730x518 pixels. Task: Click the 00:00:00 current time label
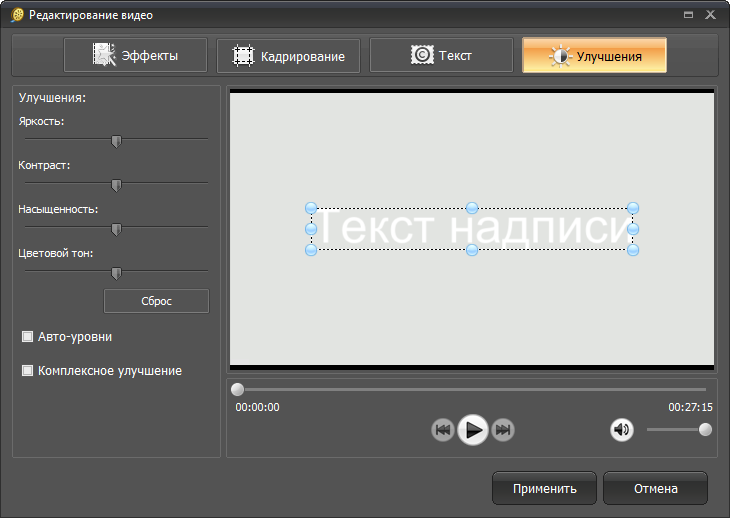[x=257, y=407]
